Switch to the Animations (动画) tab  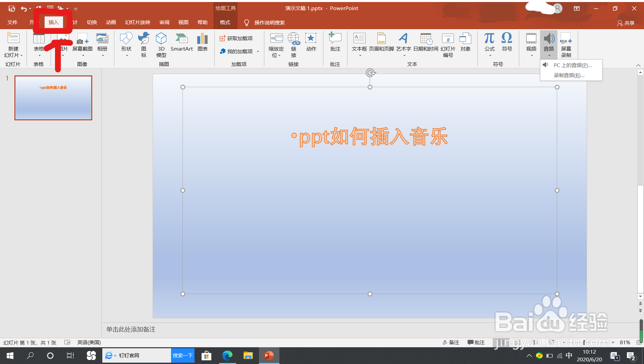[x=111, y=22]
